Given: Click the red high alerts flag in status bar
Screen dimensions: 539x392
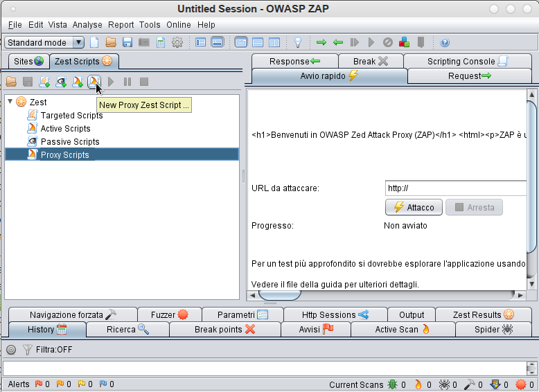Looking at the screenshot, I should tap(39, 384).
